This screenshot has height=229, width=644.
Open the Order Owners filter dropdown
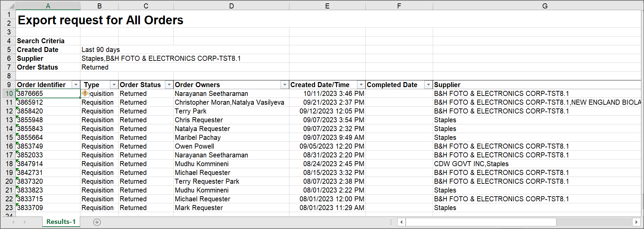tap(285, 85)
